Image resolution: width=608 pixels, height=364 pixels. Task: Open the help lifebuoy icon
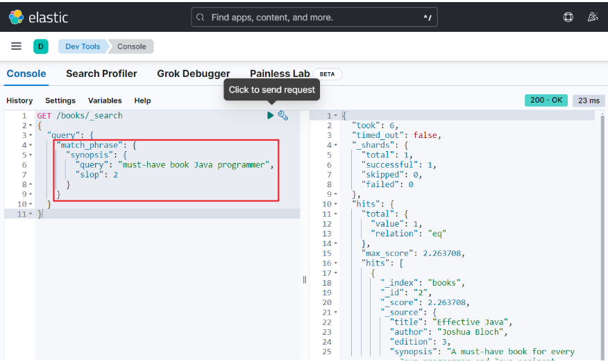point(568,17)
